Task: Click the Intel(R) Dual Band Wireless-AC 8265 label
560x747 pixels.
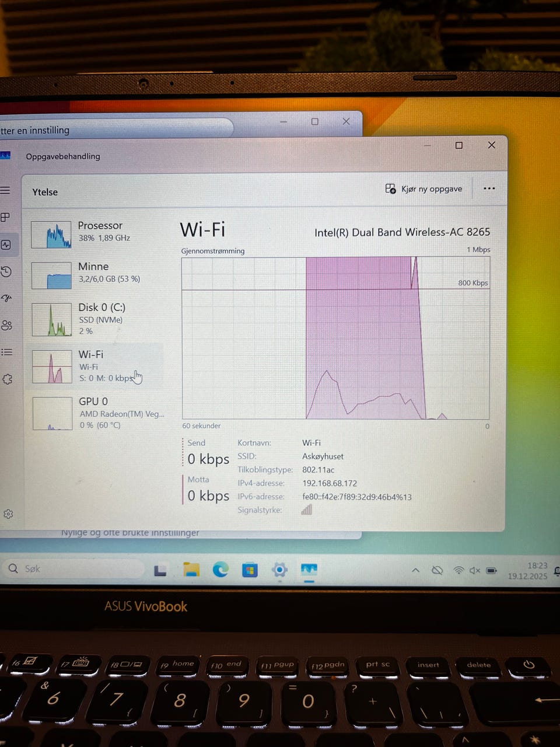Action: click(402, 232)
